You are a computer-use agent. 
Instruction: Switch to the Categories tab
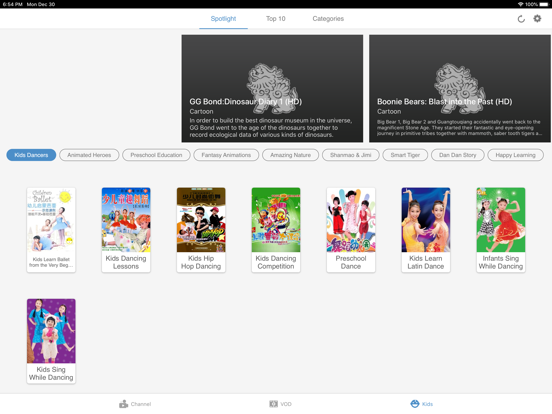(x=328, y=19)
